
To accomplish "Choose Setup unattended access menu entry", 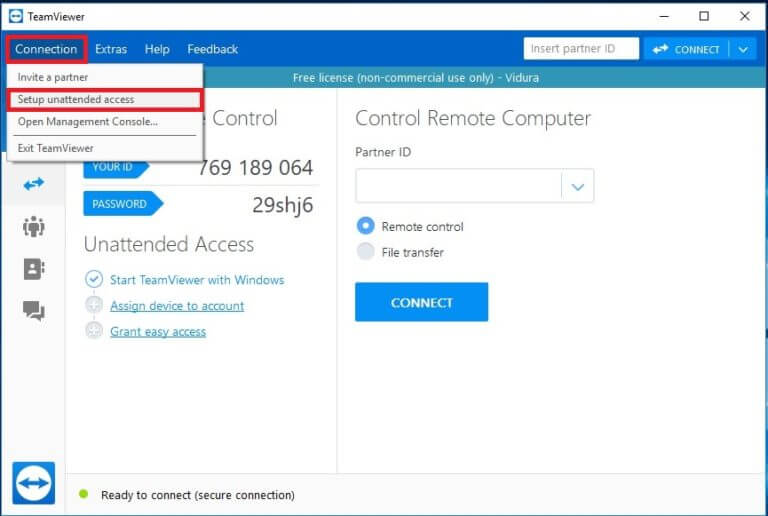I will coord(105,99).
